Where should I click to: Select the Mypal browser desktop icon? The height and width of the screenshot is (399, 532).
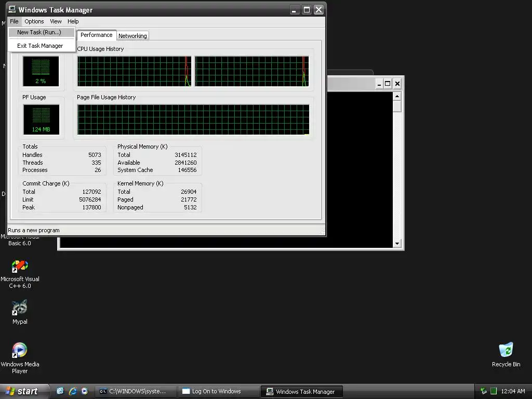[20, 312]
